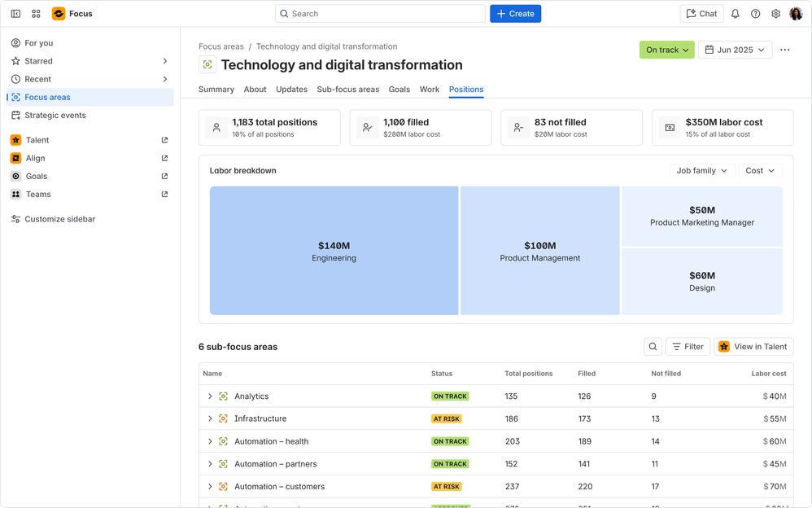Click the labor cost money icon
Screen dimensions: 812x508
click(x=670, y=128)
